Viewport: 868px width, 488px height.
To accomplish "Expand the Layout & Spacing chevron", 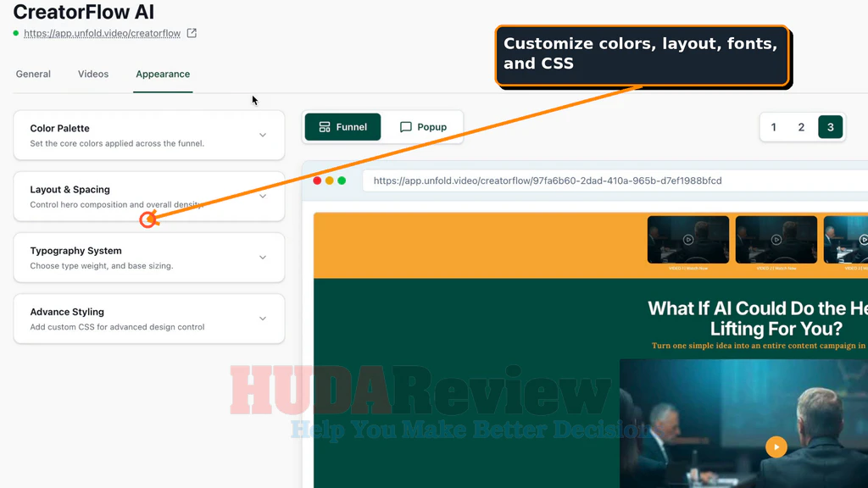I will pyautogui.click(x=263, y=197).
